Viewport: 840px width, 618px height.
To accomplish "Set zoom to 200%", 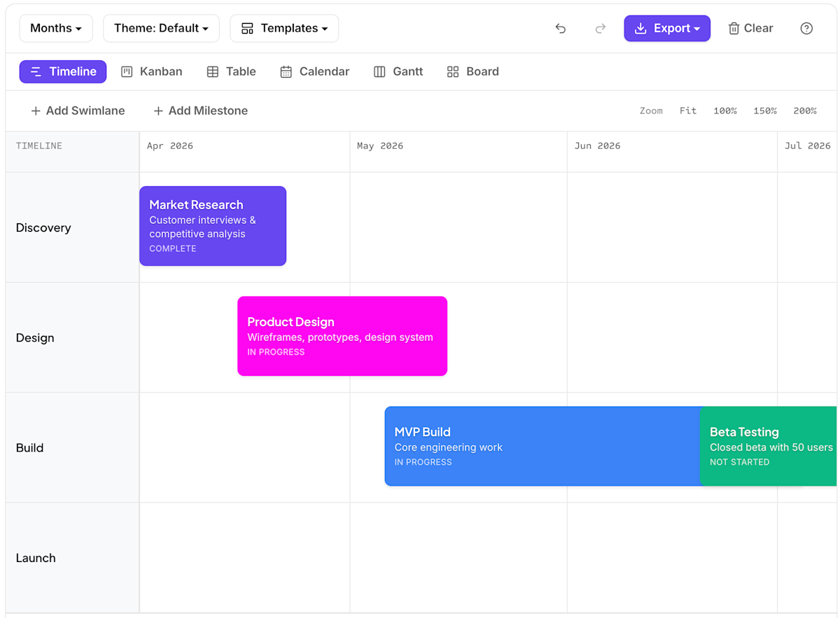I will pos(805,111).
